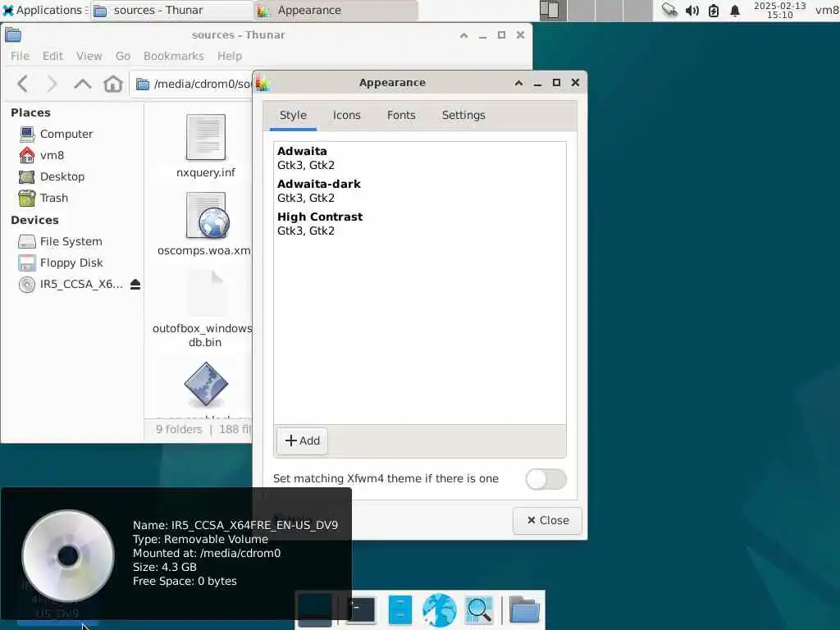Open home folder via toolbar house icon

pyautogui.click(x=113, y=84)
